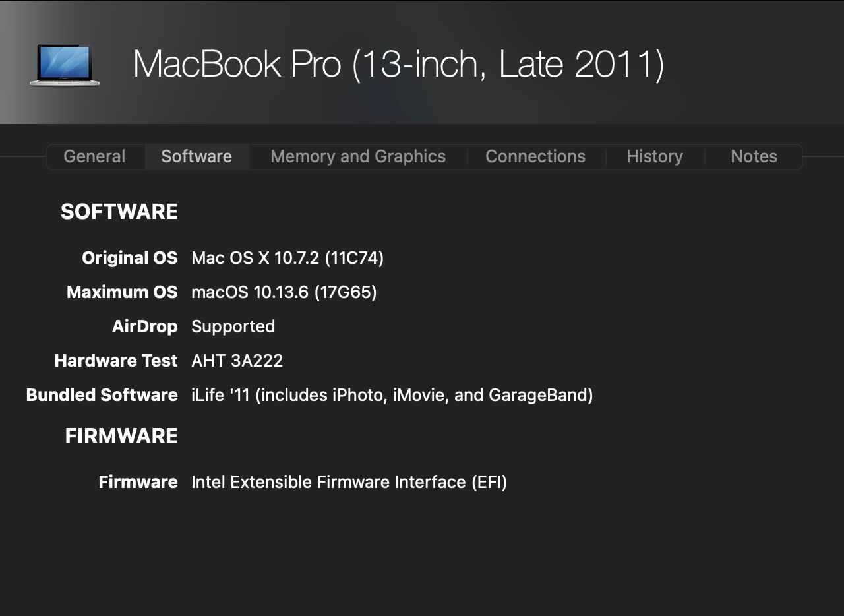Click the MacBook Pro laptop icon
844x616 pixels.
click(x=64, y=65)
